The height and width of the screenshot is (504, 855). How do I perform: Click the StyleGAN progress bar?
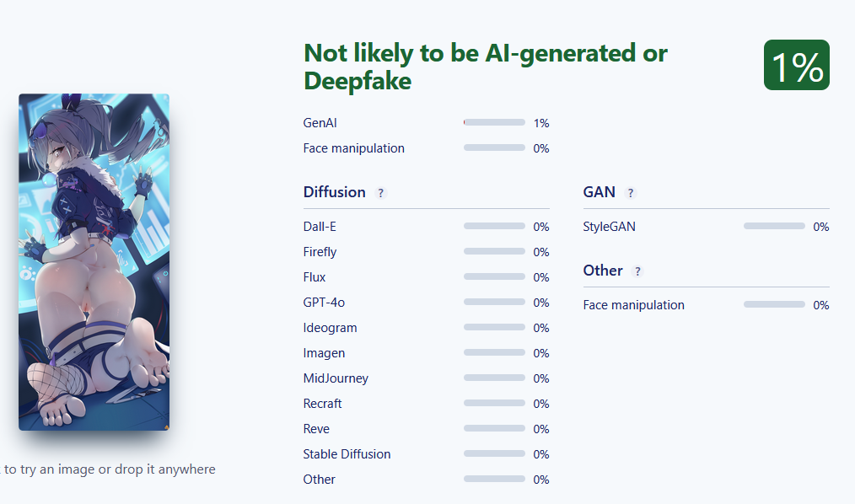(x=774, y=227)
